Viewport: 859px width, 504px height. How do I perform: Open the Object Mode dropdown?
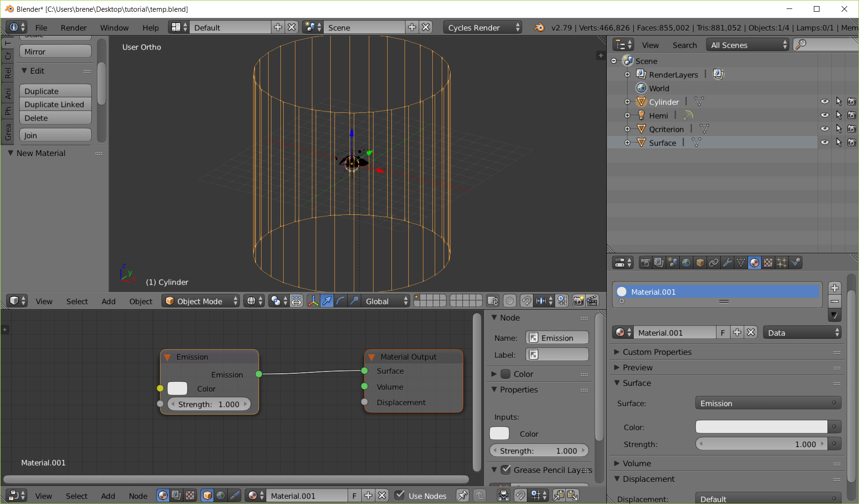point(200,301)
